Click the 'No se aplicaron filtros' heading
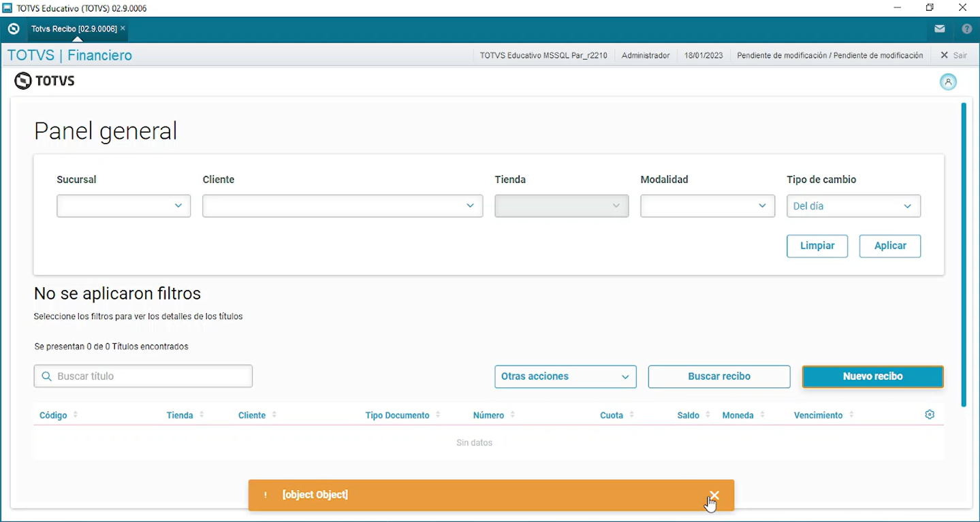Viewport: 980px width, 522px height. point(117,294)
